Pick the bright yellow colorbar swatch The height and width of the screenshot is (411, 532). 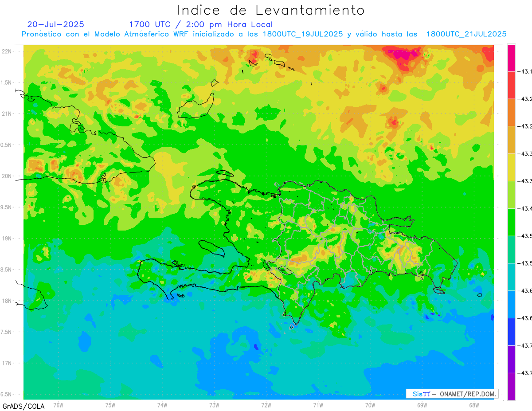click(511, 167)
